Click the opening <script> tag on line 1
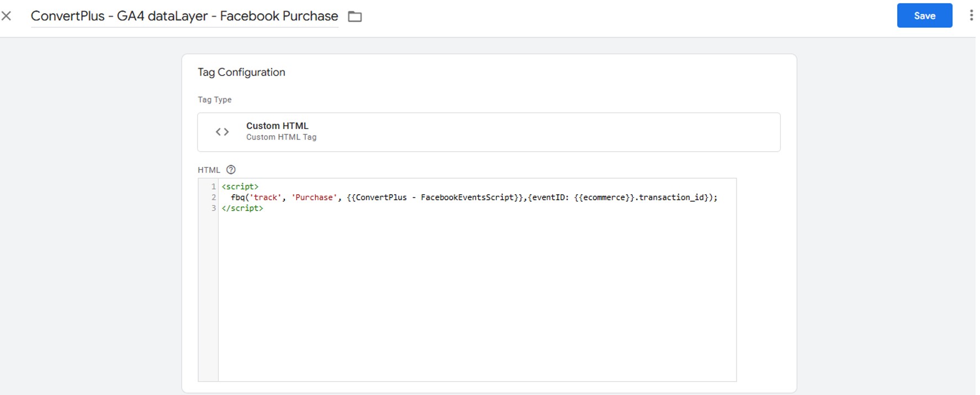Screen dimensions: 980x395 (x=240, y=186)
